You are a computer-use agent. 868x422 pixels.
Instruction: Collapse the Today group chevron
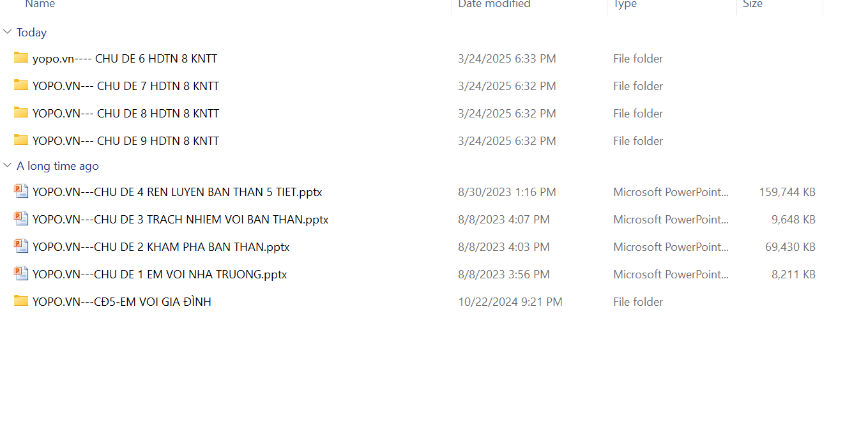[8, 32]
